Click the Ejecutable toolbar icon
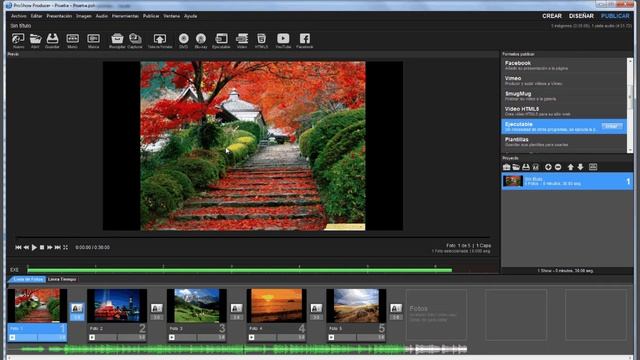640x360 pixels. point(221,39)
